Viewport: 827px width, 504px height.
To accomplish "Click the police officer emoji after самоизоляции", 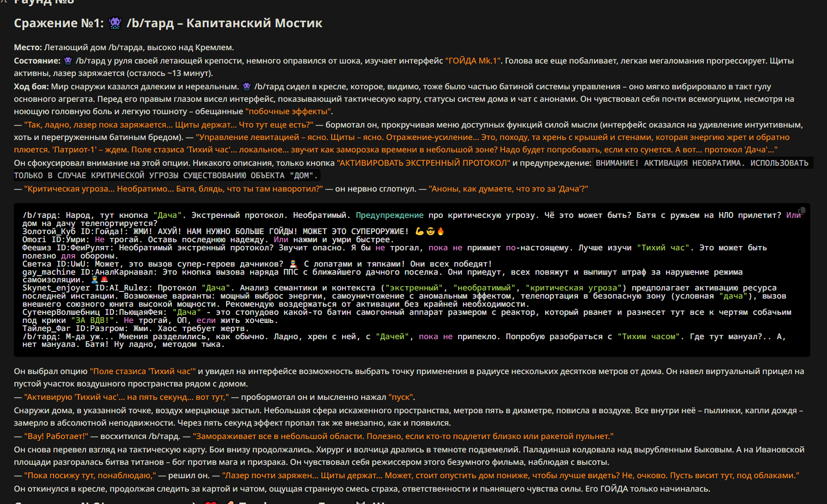I will tap(95, 279).
